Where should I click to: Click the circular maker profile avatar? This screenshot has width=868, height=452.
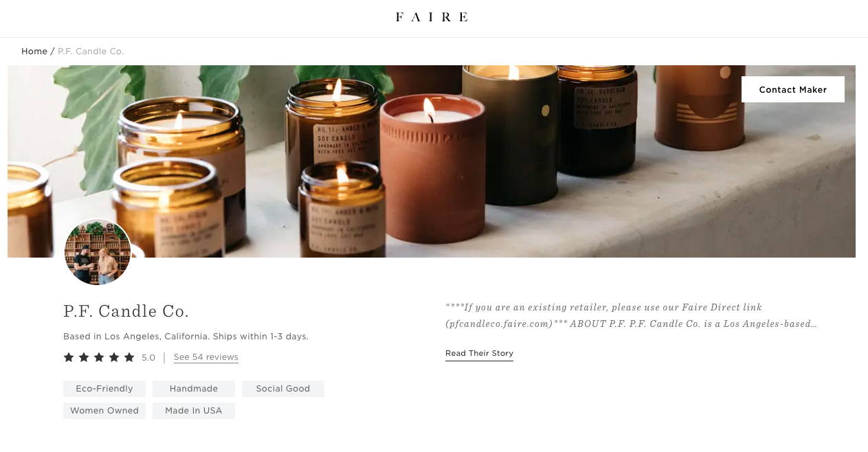[x=98, y=252]
